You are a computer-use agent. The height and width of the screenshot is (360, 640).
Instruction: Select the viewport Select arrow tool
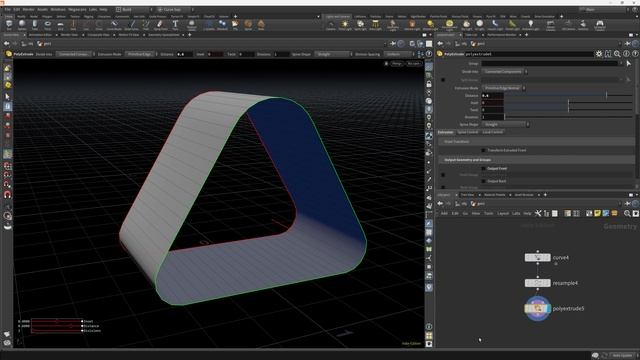7,97
